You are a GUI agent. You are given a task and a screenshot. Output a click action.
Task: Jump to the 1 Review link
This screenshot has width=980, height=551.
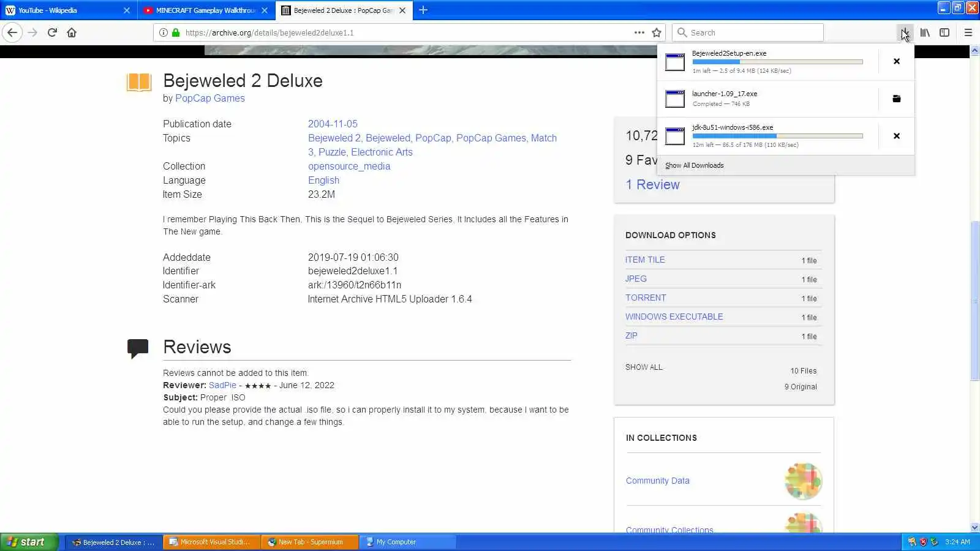click(x=652, y=185)
